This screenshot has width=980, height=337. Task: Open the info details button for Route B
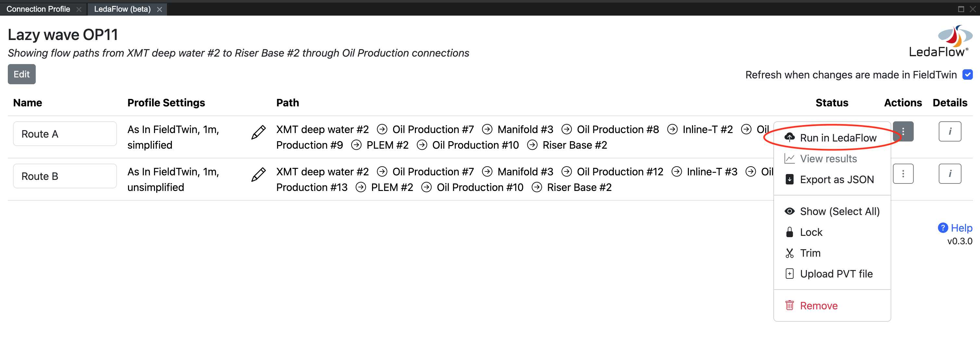(949, 174)
